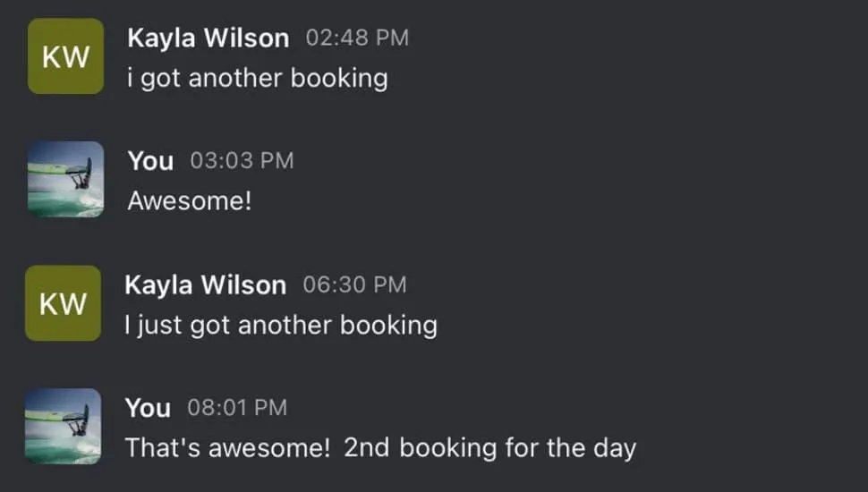Click the 'You' sender name at 03:03 PM
Image resolution: width=868 pixels, height=492 pixels.
pyautogui.click(x=150, y=161)
